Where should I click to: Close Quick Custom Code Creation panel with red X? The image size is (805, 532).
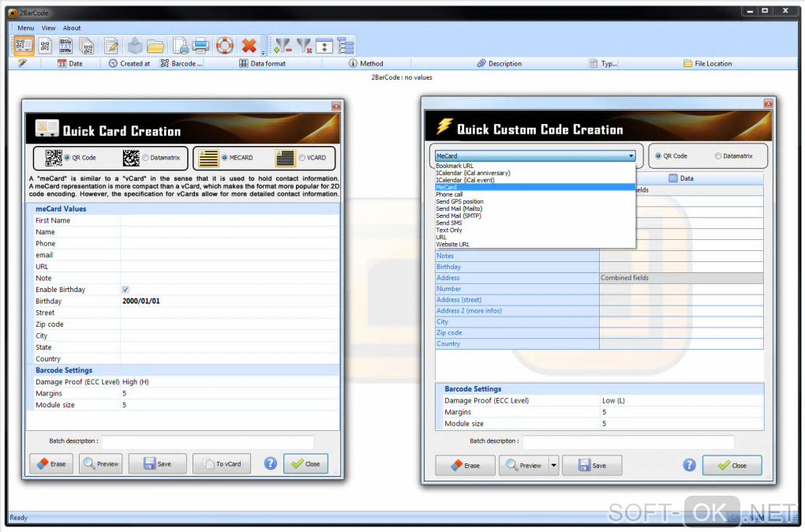coord(768,103)
